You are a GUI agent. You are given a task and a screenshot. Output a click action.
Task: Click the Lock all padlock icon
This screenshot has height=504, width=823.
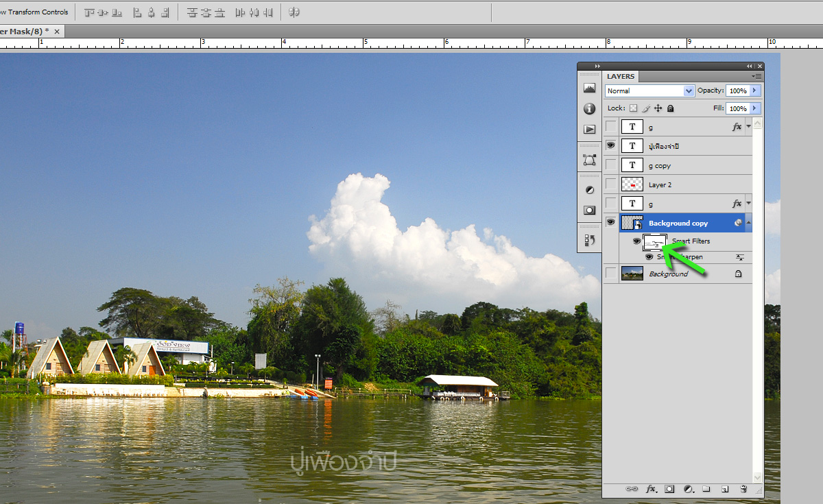(671, 108)
